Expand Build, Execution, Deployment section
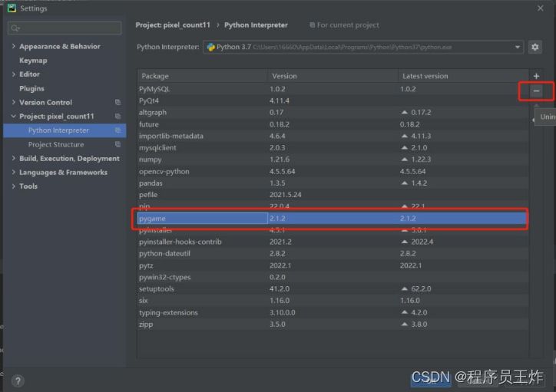The width and height of the screenshot is (556, 392). 14,158
